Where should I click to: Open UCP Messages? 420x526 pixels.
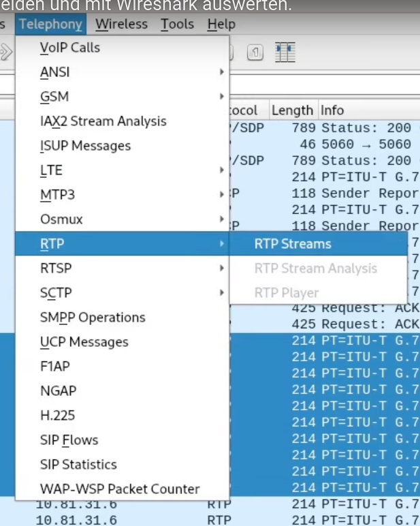point(123,341)
